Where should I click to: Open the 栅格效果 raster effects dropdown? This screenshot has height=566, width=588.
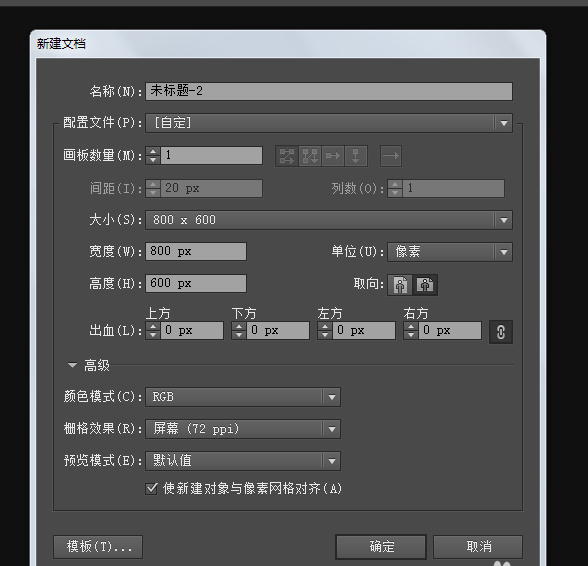pyautogui.click(x=243, y=429)
